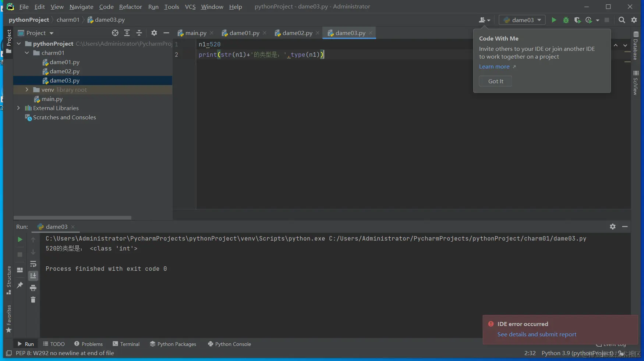Click the Code With Me user icon

coord(484,20)
